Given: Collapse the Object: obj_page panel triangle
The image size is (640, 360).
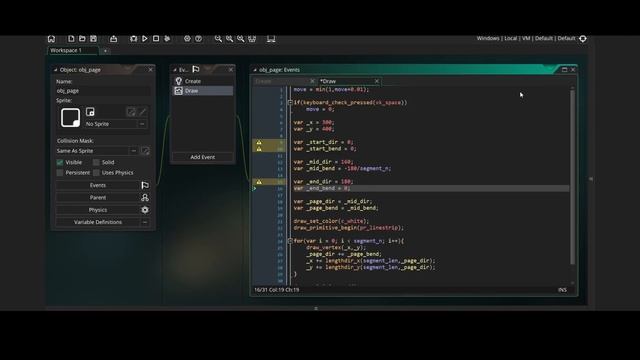Looking at the screenshot, I should pos(56,70).
